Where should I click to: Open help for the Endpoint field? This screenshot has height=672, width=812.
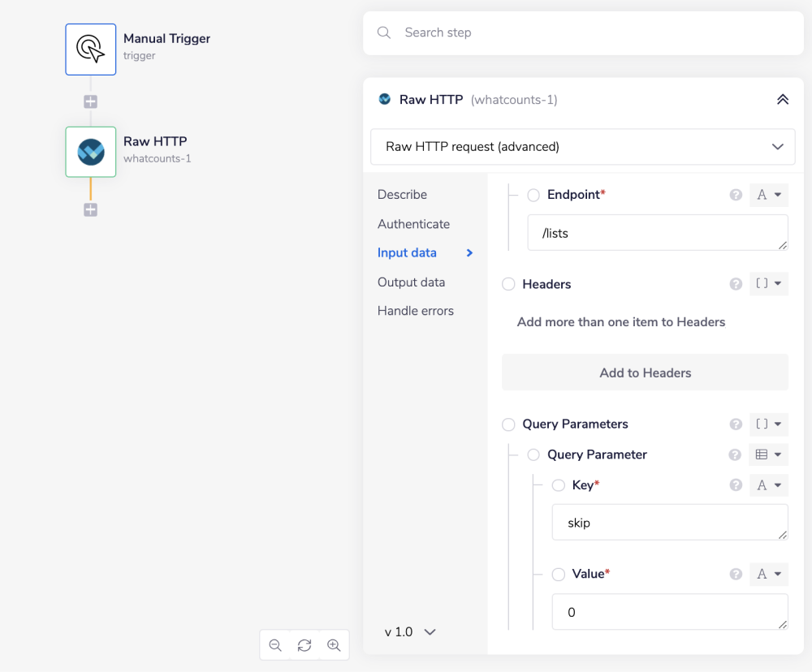point(736,195)
